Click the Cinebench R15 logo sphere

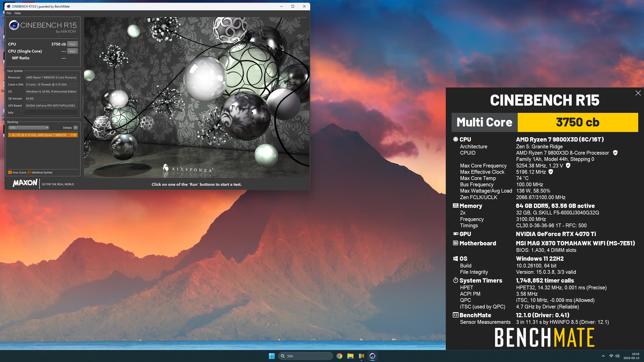(x=14, y=25)
